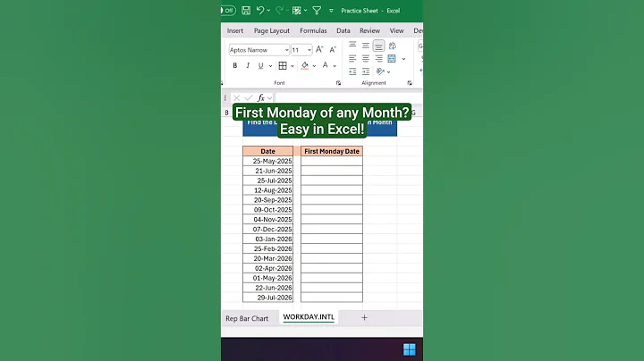Select the First Monday Date header cell
Image resolution: width=644 pixels, height=361 pixels.
(332, 151)
